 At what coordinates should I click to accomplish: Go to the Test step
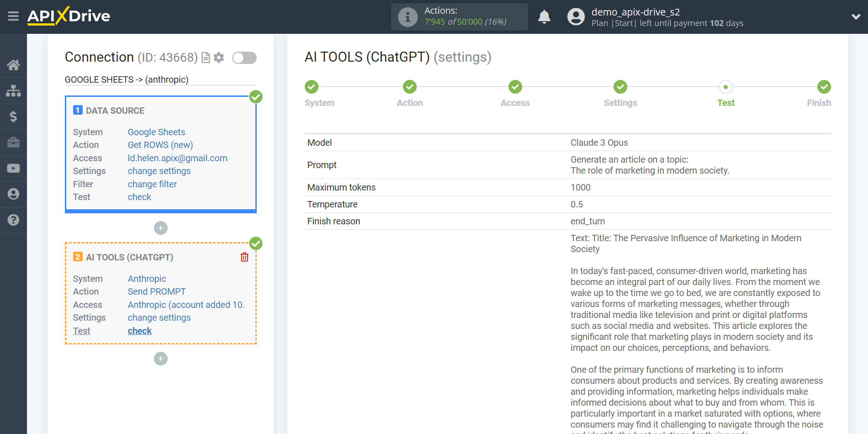[726, 87]
